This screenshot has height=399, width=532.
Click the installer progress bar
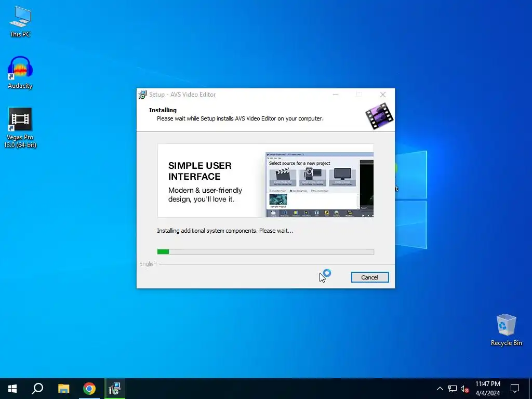click(x=265, y=251)
